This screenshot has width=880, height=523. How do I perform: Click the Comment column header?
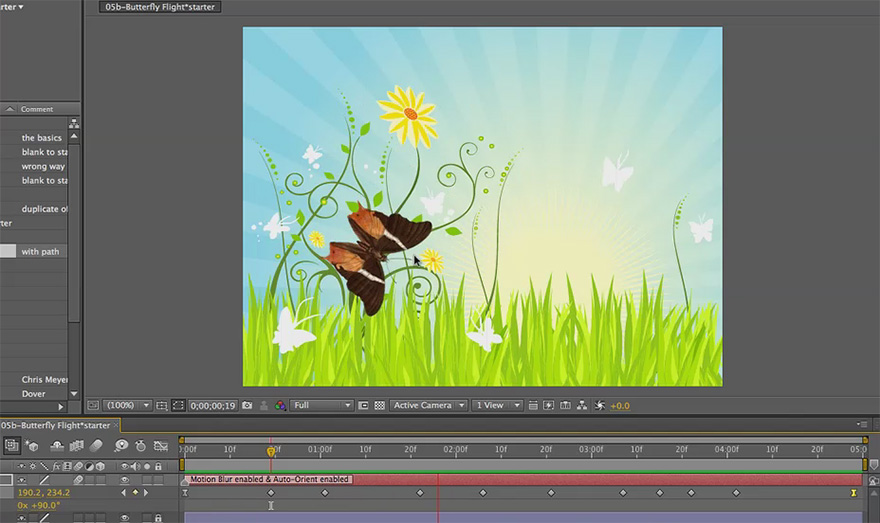[37, 109]
